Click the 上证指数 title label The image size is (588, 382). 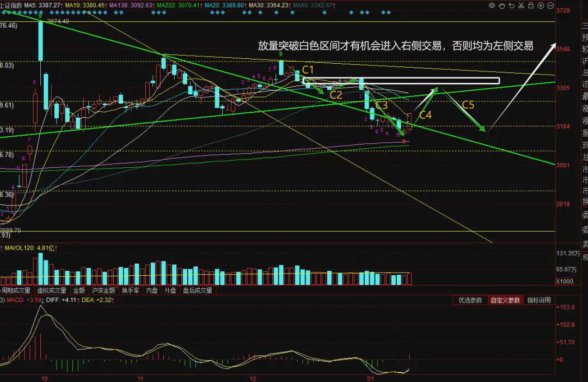11,5
